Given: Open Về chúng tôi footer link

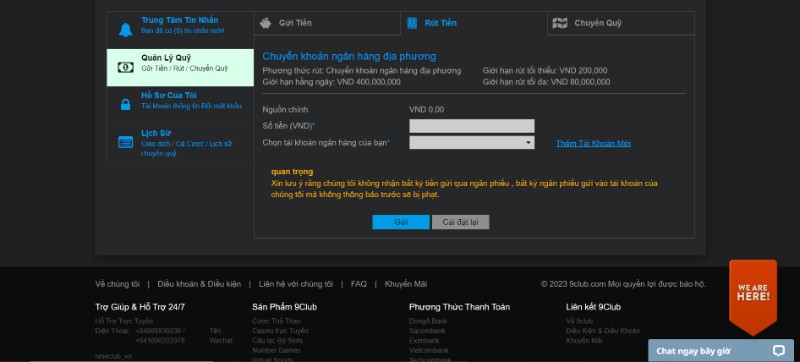Looking at the screenshot, I should 117,284.
